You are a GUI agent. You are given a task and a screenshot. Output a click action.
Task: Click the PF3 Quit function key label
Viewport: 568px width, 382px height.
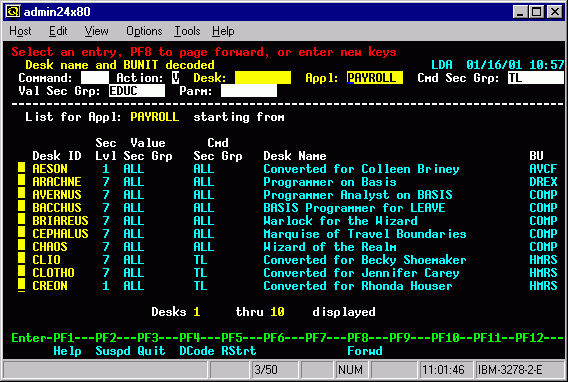point(151,351)
